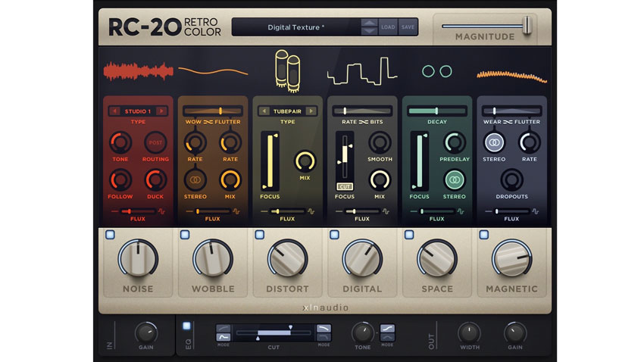Click the LOAD preset button
The height and width of the screenshot is (362, 644).
(388, 27)
